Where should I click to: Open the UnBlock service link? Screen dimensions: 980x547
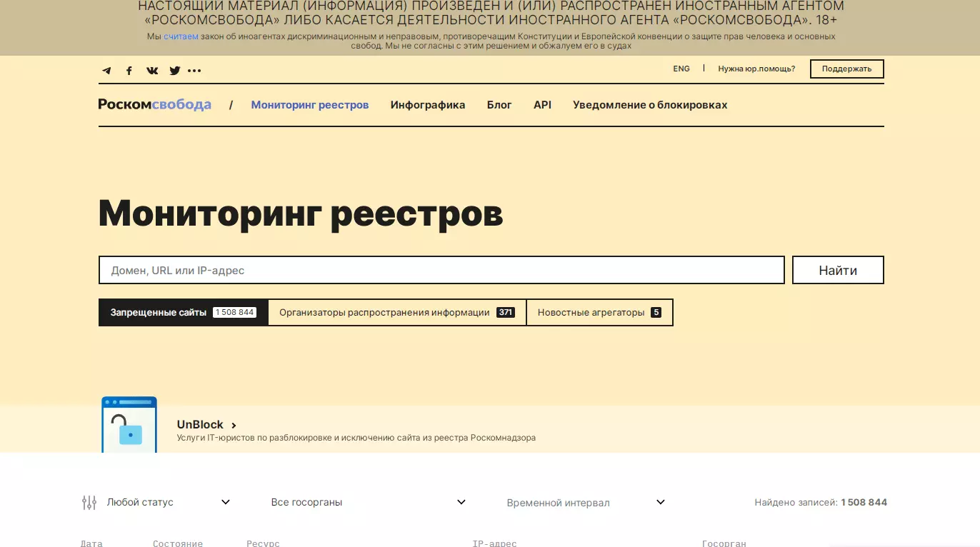(200, 425)
